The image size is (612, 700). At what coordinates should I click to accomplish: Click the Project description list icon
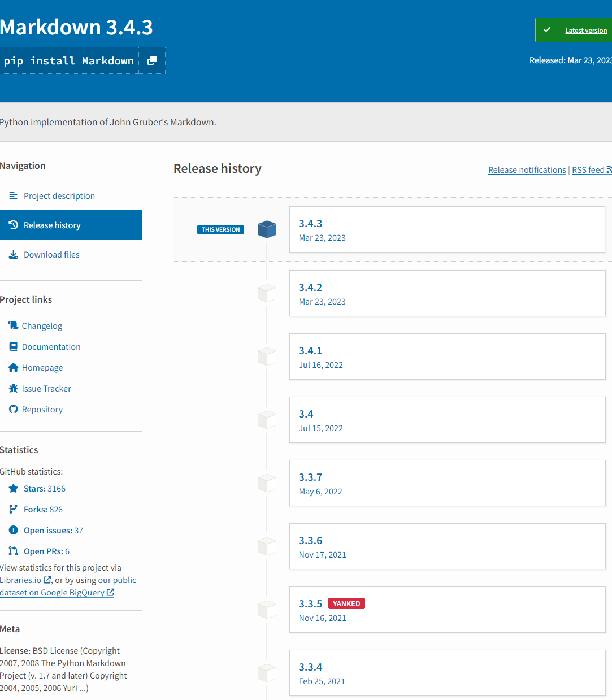(x=14, y=195)
